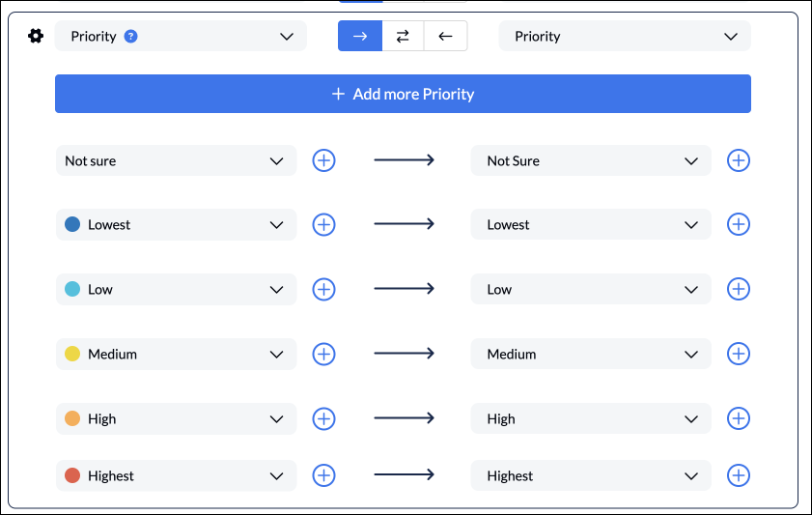Click plus icon beside left Lowest dropdown
Screen dimensions: 812x515
(323, 225)
